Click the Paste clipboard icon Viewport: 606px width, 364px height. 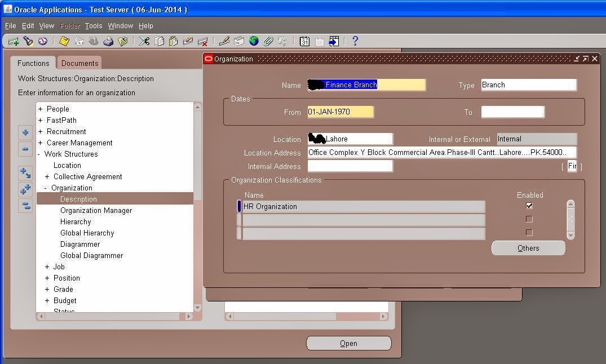[174, 41]
